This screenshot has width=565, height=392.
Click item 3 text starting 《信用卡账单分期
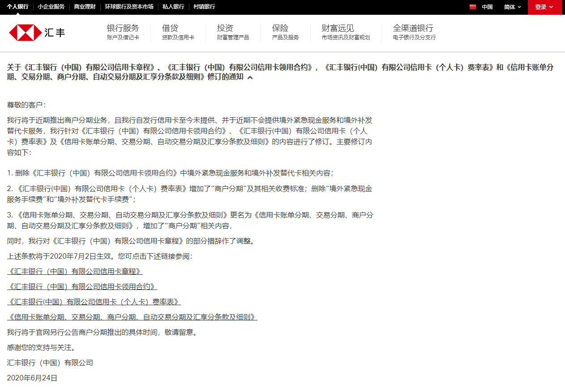(x=190, y=220)
